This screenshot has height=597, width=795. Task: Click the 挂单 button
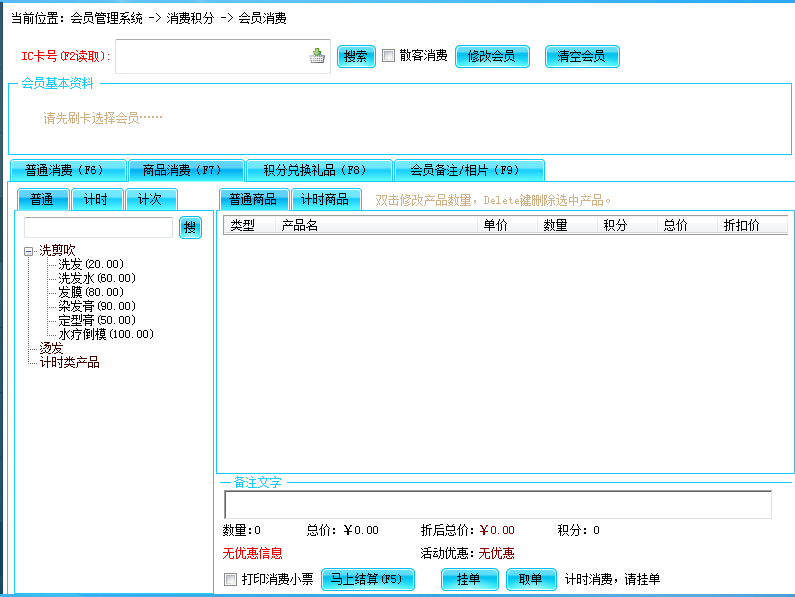469,579
